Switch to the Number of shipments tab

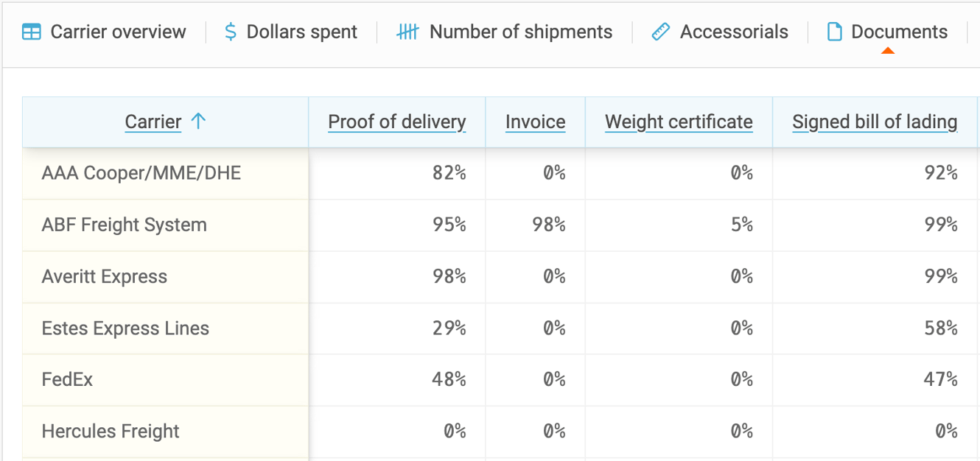tap(504, 32)
